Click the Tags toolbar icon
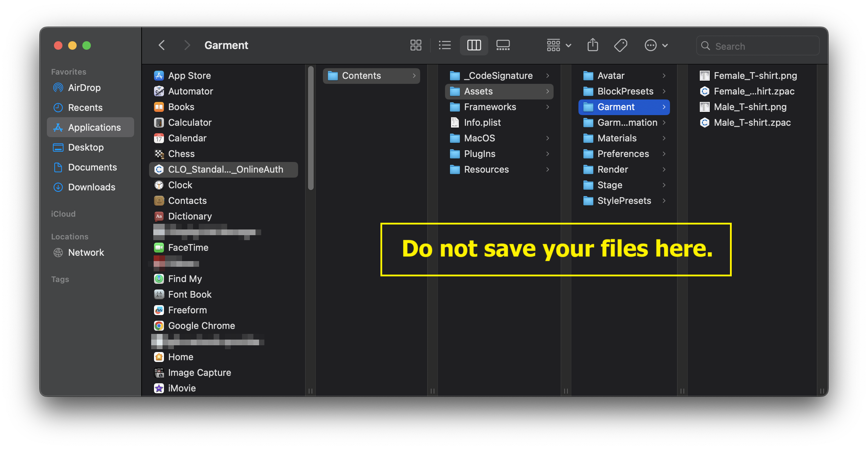This screenshot has height=449, width=868. point(620,45)
